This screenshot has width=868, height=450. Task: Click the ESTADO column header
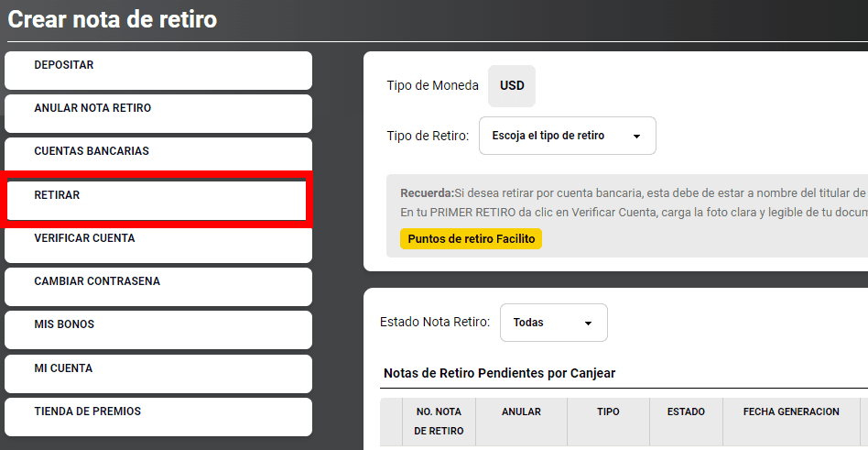(686, 422)
